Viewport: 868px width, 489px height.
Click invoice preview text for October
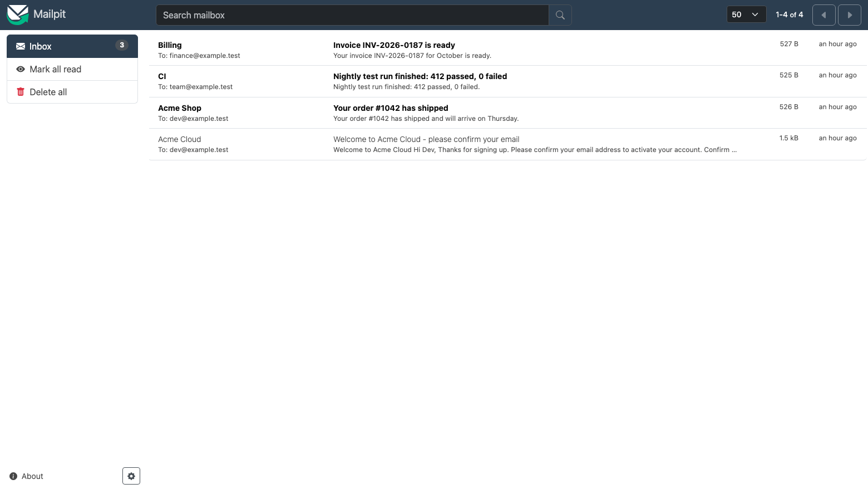[x=412, y=56]
